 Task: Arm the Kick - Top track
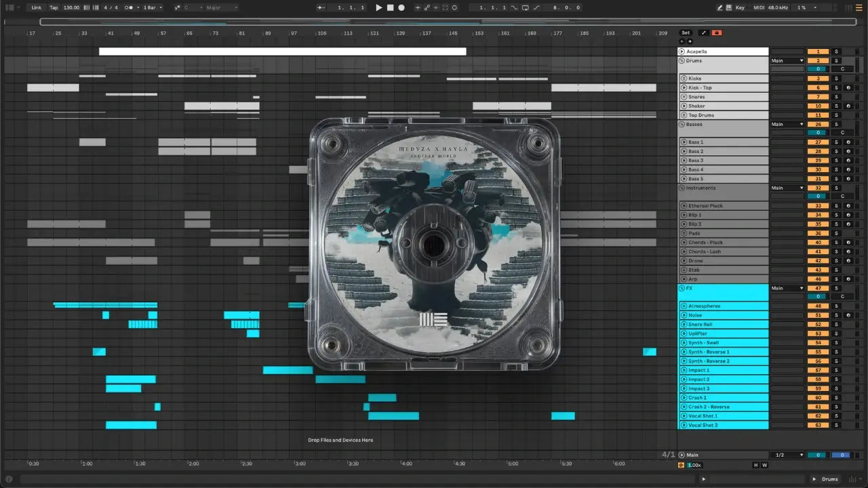point(848,88)
